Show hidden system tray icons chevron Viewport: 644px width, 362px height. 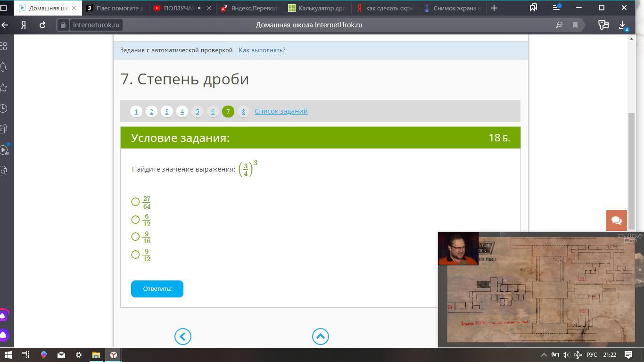(x=544, y=355)
